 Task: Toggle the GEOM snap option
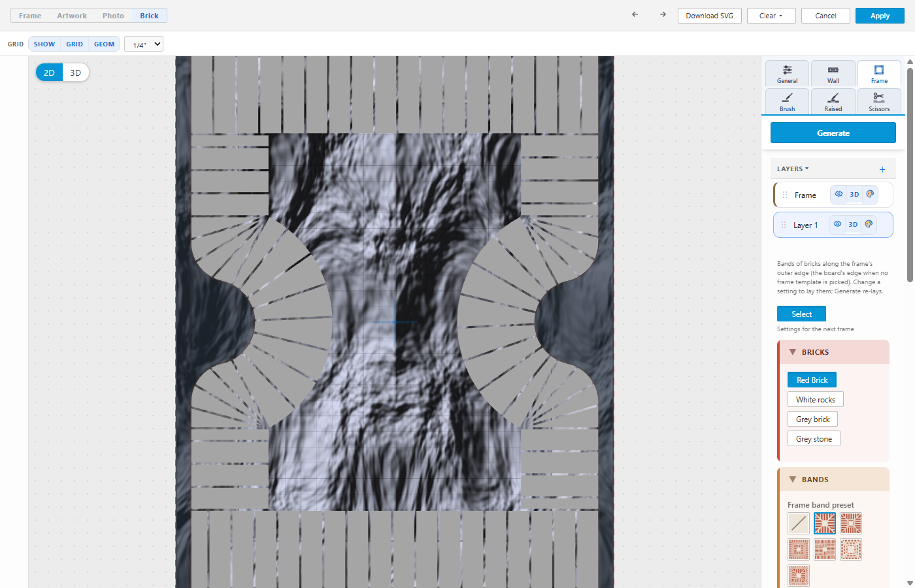[x=104, y=44]
